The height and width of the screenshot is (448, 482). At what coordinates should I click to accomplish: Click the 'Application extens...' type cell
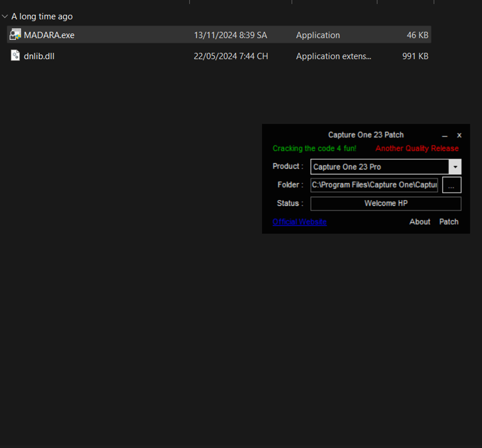click(333, 56)
